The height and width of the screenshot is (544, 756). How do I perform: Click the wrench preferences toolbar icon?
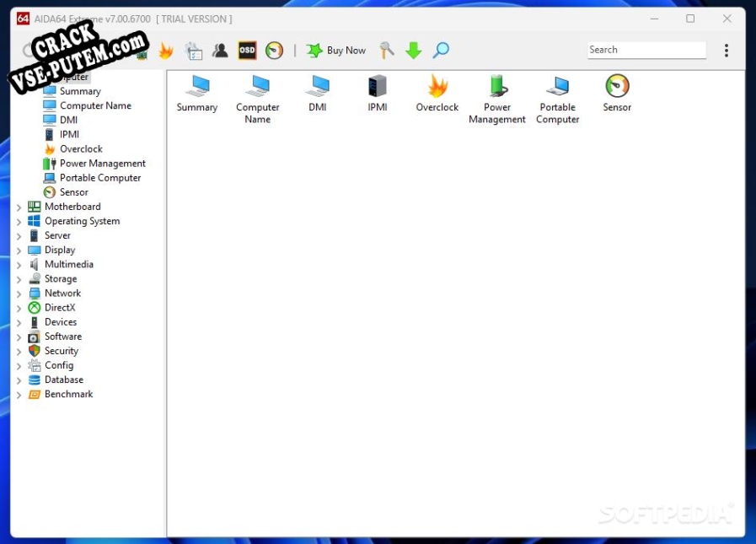[387, 51]
